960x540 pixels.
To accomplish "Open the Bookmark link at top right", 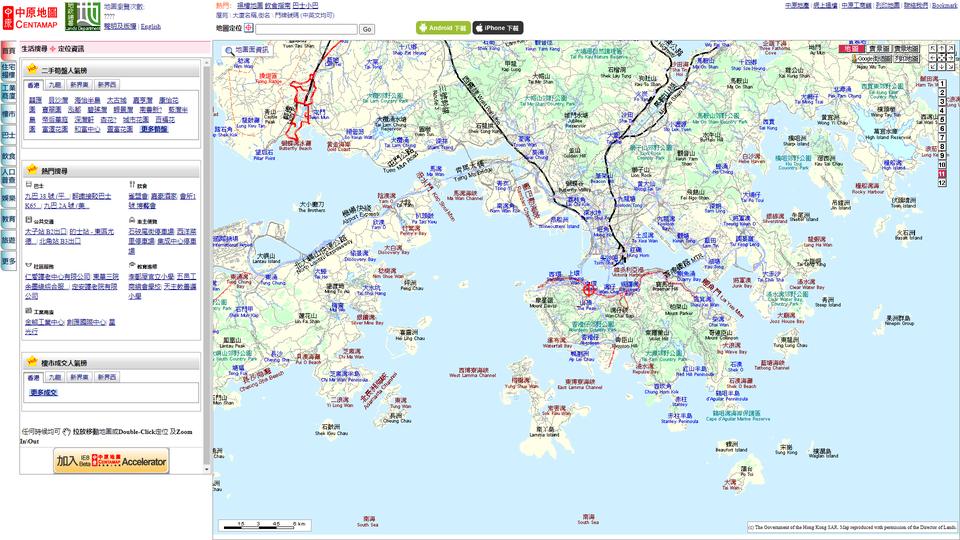I will coord(945,6).
